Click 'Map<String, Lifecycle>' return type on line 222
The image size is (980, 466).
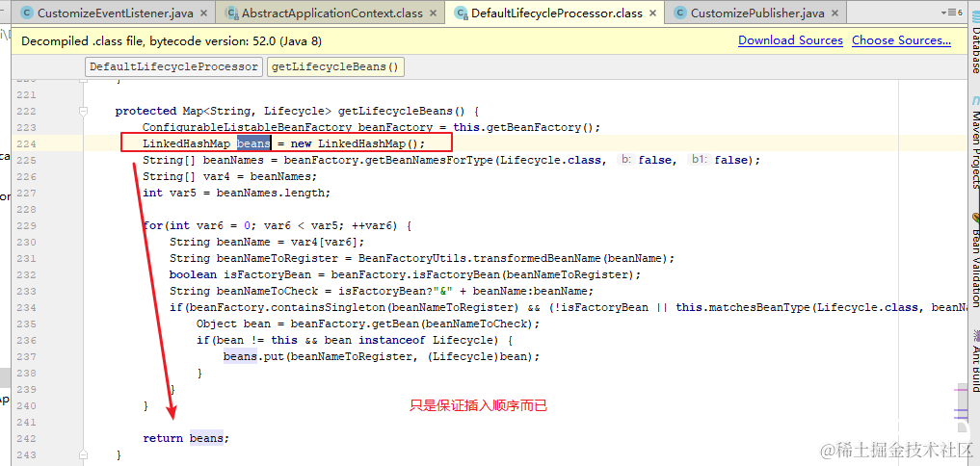(257, 111)
